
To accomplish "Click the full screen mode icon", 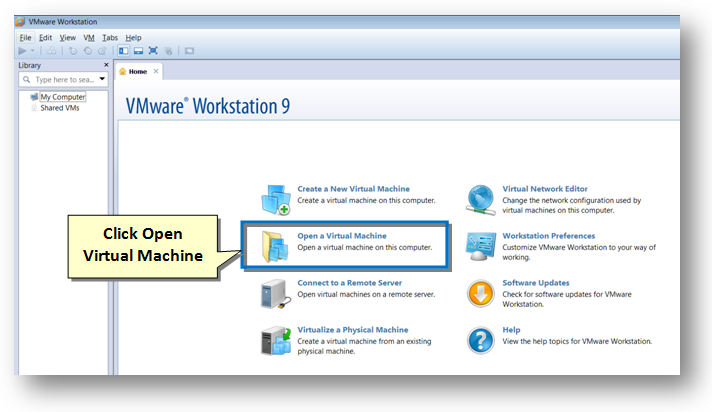I will (153, 51).
